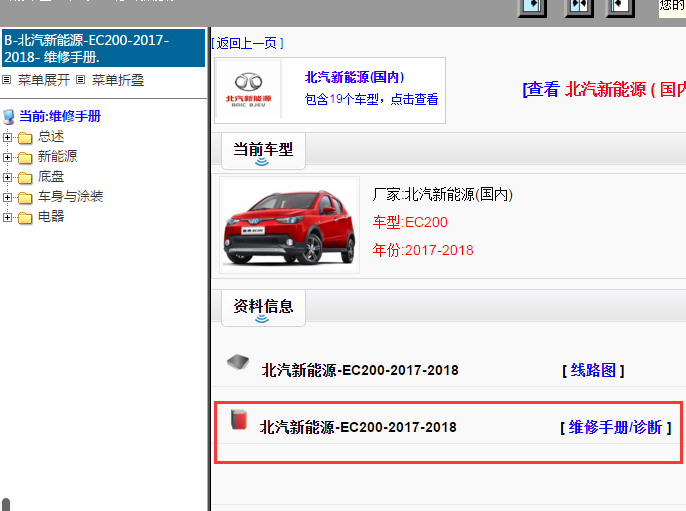The width and height of the screenshot is (686, 511).
Task: Click the B-北汽新能源-EC200-2017-2018 title header
Action: [103, 48]
